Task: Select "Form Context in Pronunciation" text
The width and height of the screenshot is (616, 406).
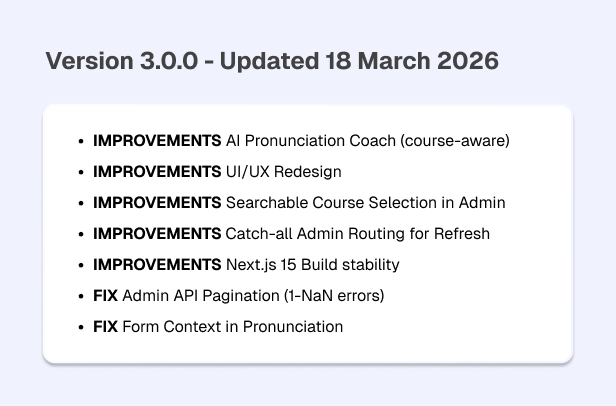Action: (x=232, y=327)
